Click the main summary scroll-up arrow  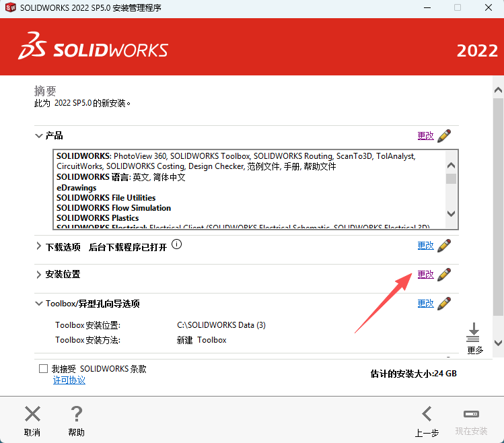click(498, 90)
